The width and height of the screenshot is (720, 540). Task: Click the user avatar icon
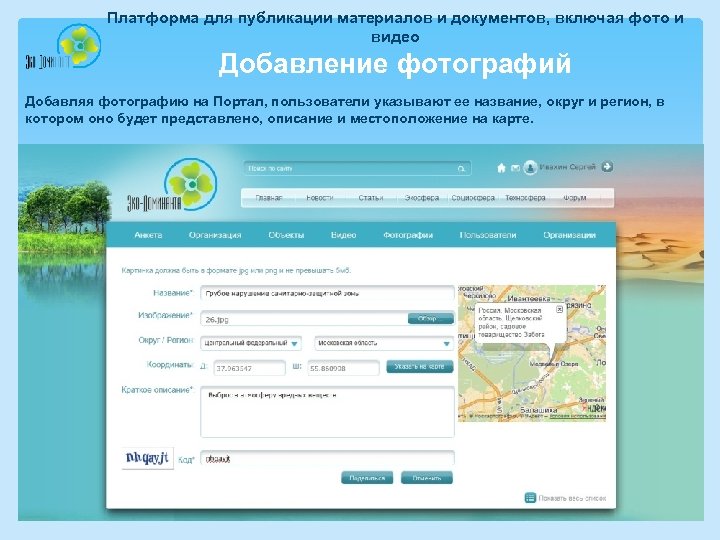(x=530, y=168)
